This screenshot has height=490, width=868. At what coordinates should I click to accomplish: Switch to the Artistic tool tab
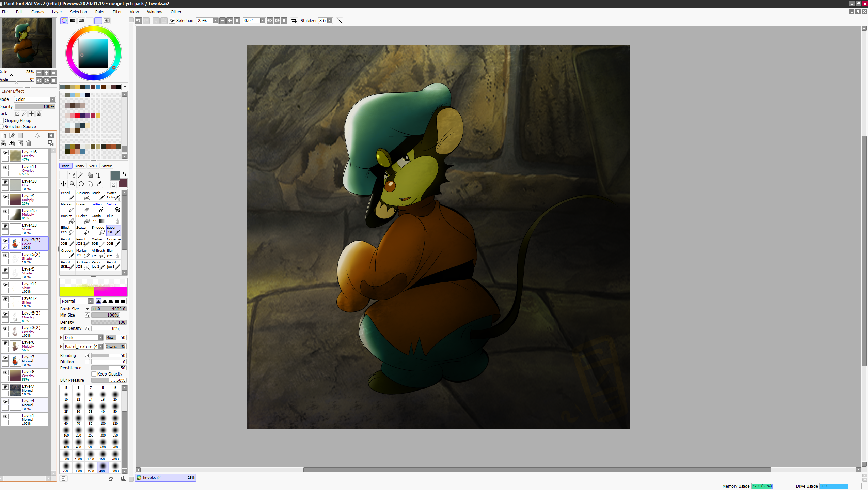tap(107, 166)
